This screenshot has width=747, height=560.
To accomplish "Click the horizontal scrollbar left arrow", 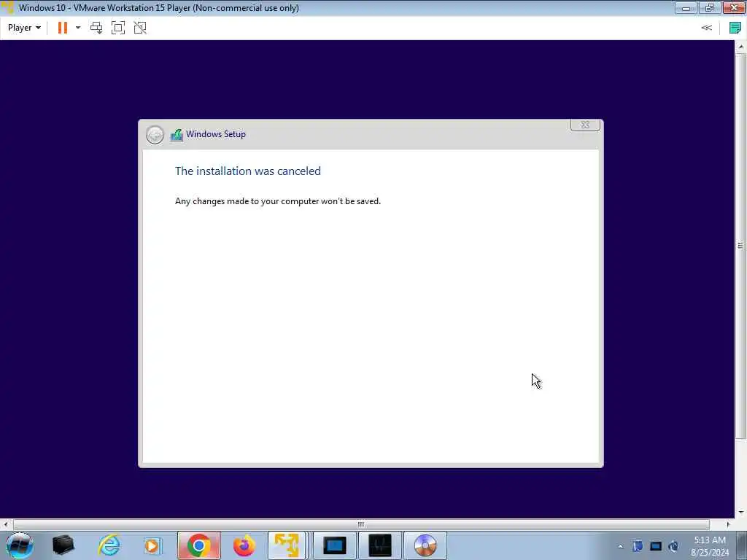I will coord(5,524).
